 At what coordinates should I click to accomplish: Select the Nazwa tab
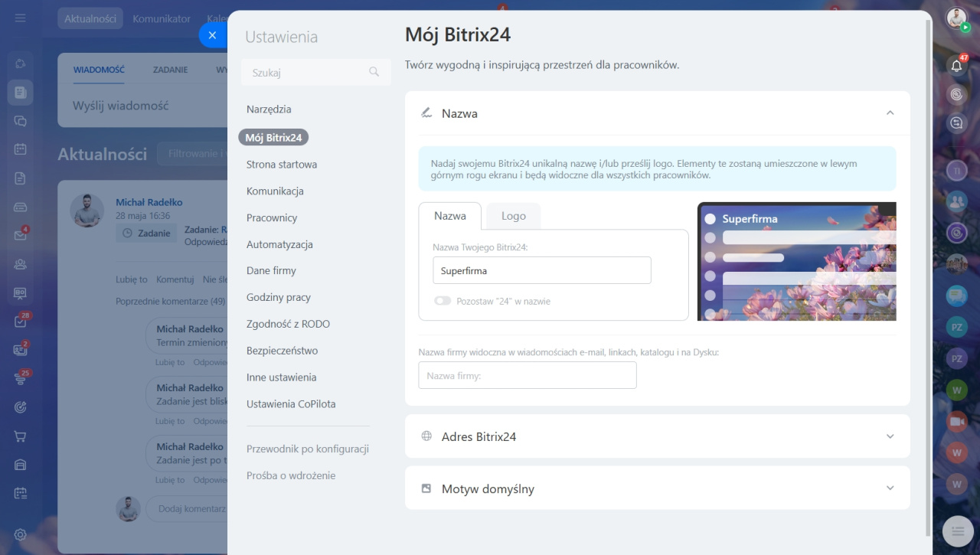point(450,216)
